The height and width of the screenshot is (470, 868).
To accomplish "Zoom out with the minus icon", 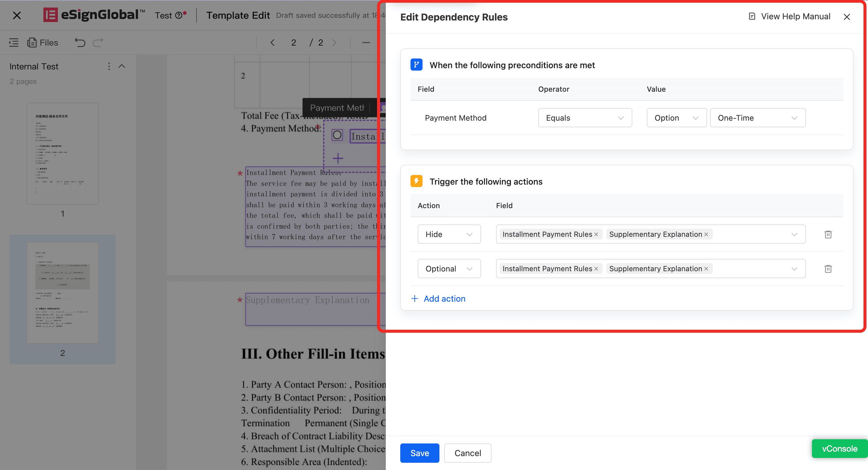I will point(366,43).
